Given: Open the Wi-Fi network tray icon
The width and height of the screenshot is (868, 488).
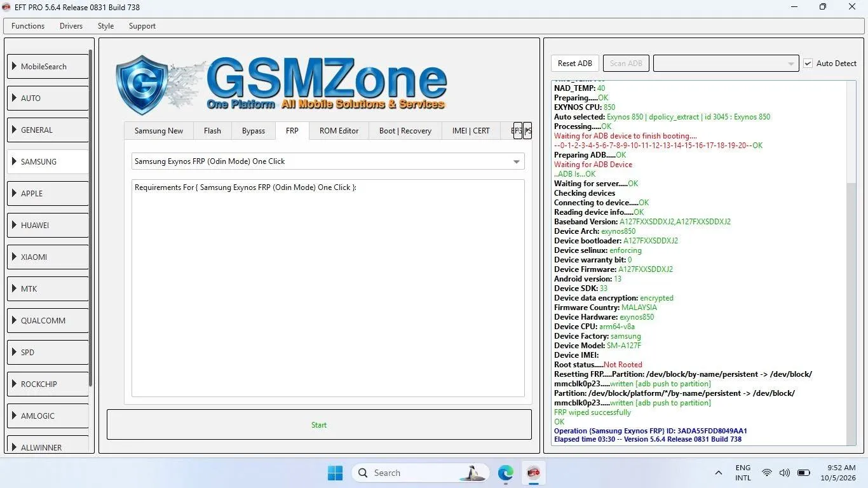Looking at the screenshot, I should (767, 473).
